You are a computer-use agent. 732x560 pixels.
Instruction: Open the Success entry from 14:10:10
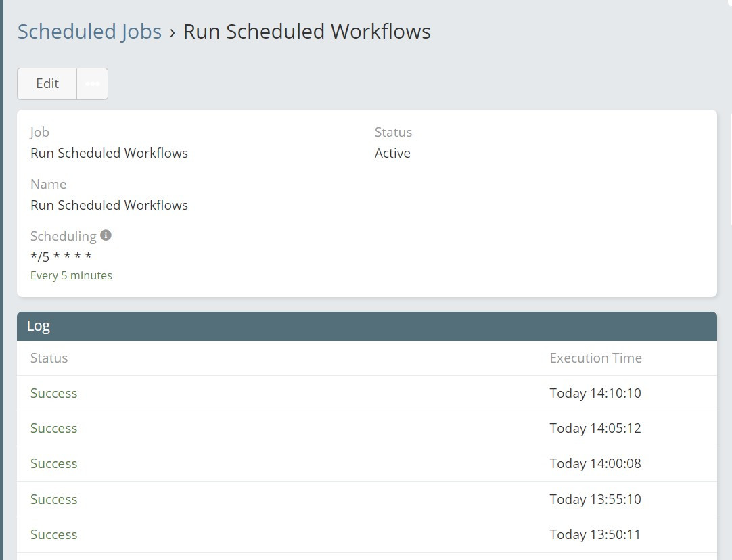(53, 393)
